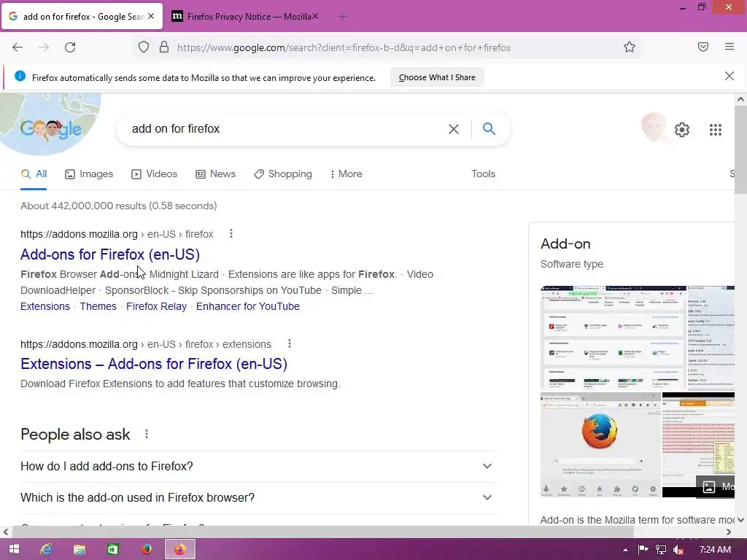Close the Google Search tab
The height and width of the screenshot is (560, 747).
(x=151, y=16)
